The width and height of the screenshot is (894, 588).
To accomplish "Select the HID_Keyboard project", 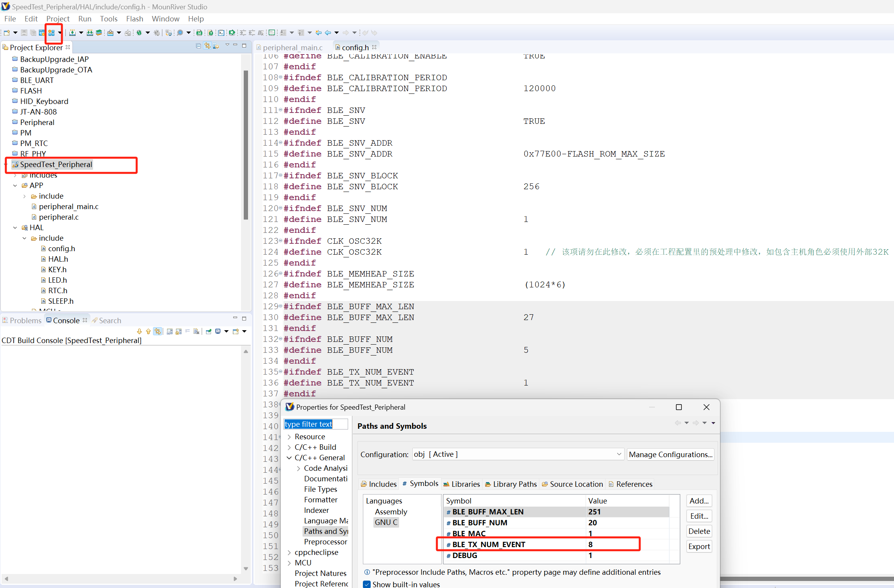I will (x=44, y=101).
